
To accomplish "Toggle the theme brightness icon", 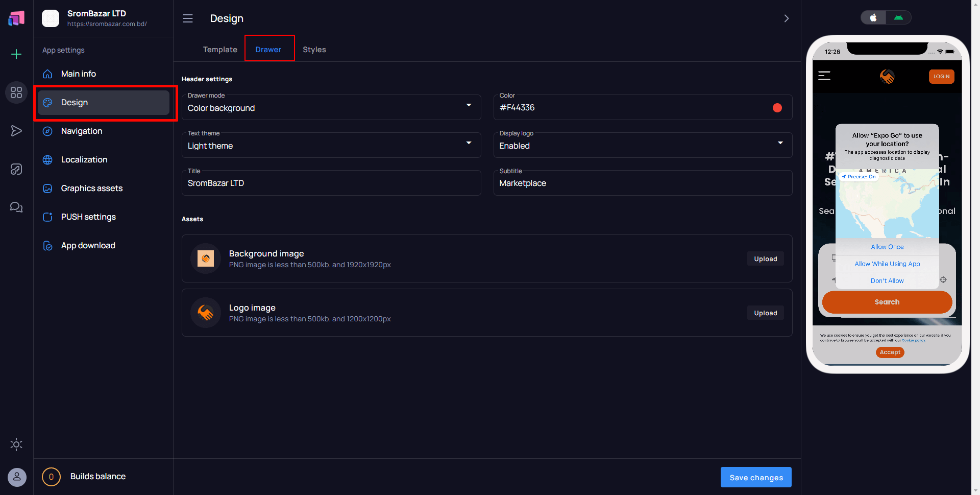I will 16,444.
